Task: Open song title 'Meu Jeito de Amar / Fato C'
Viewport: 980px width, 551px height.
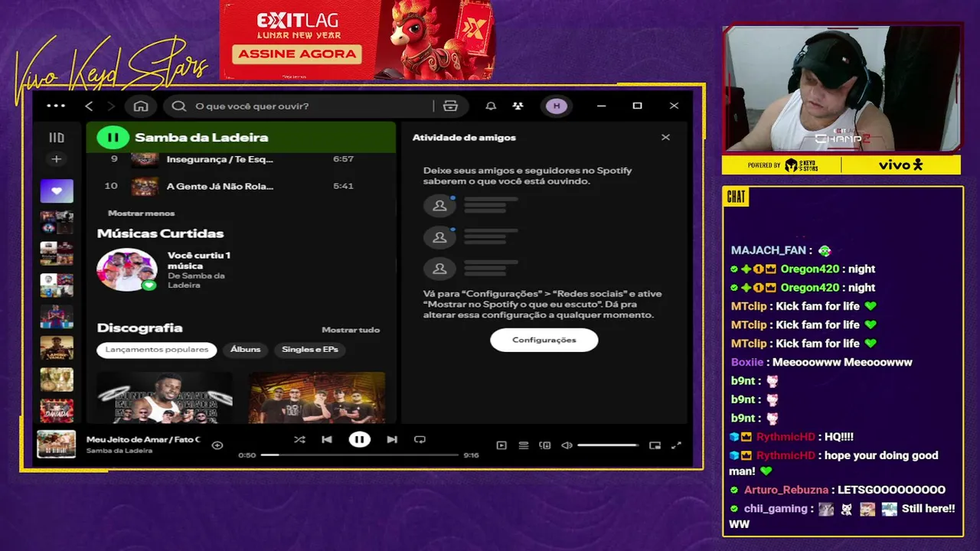Action: [143, 439]
